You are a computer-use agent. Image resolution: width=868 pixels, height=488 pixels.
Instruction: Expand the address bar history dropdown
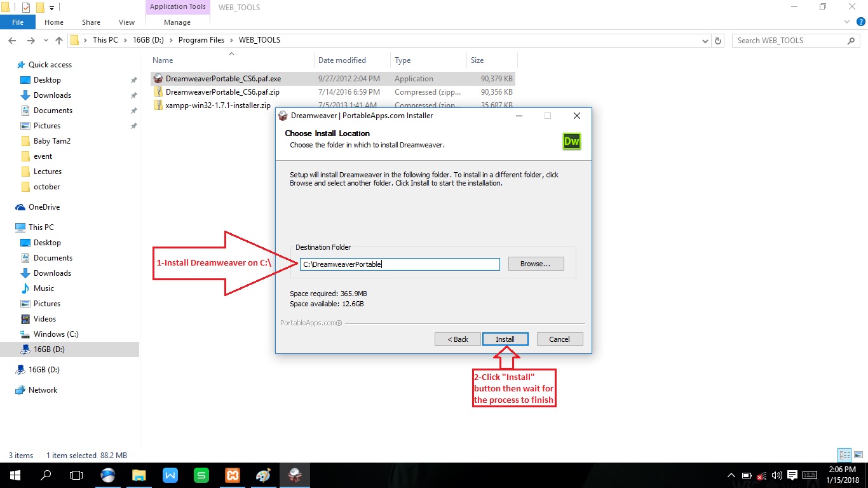tap(705, 41)
